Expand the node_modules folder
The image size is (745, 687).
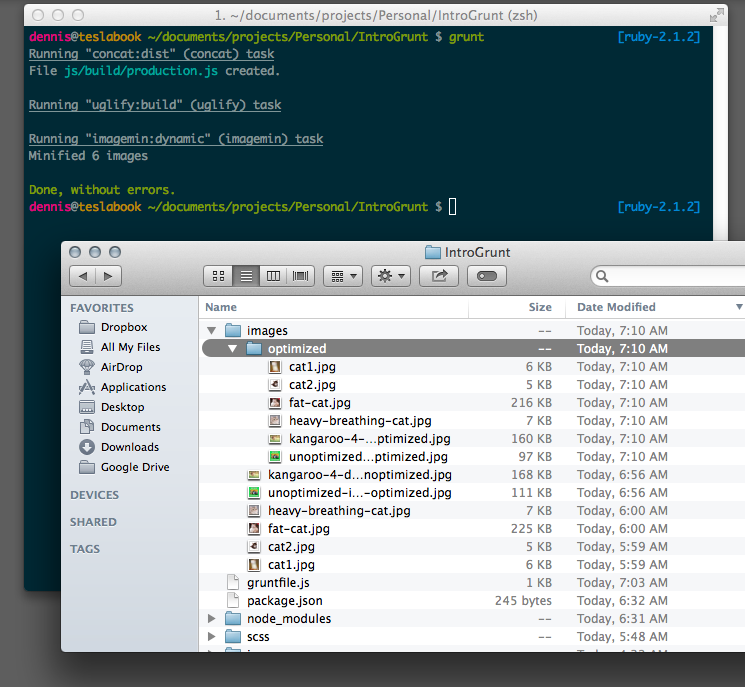coord(212,619)
